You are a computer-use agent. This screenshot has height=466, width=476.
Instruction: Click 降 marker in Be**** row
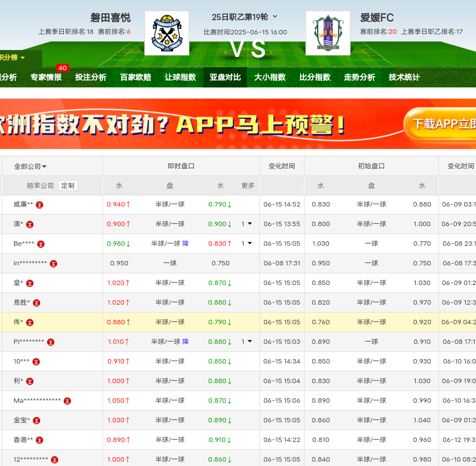point(185,243)
